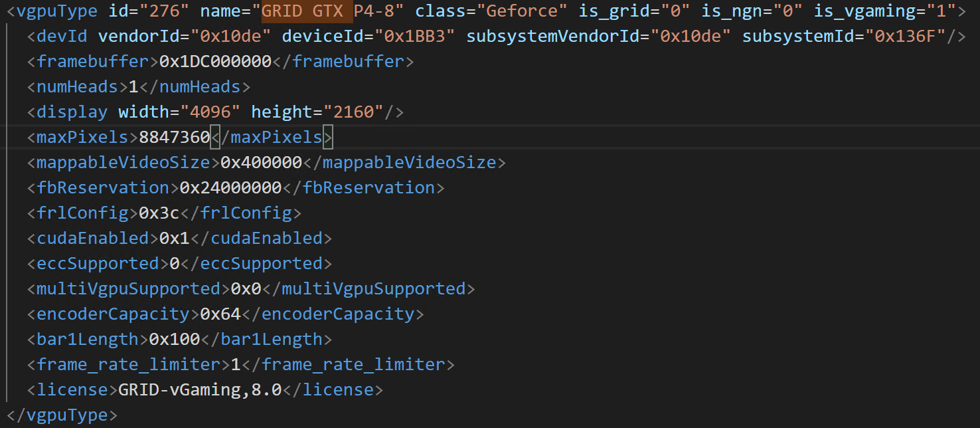This screenshot has width=980, height=428.
Task: Click the eccSupported value 0
Action: (175, 263)
